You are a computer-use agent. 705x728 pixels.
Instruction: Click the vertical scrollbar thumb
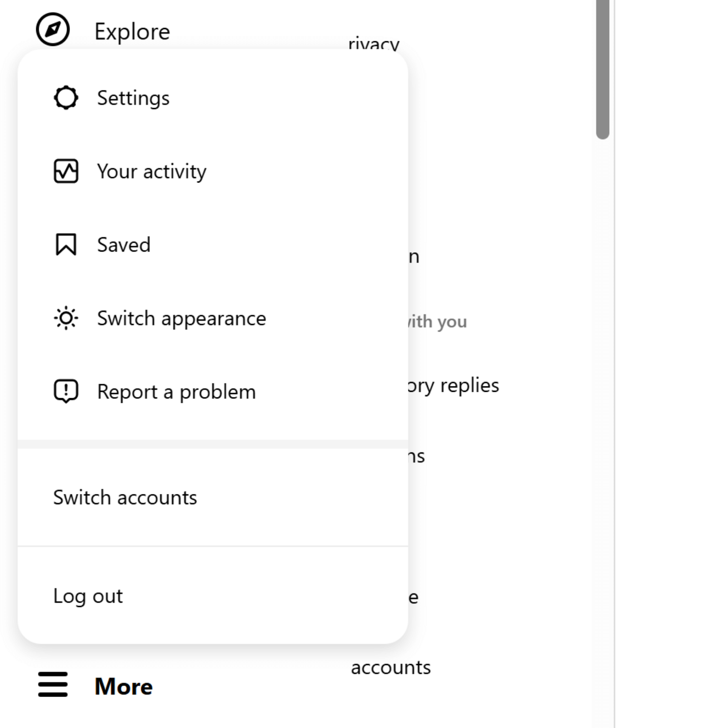click(602, 69)
